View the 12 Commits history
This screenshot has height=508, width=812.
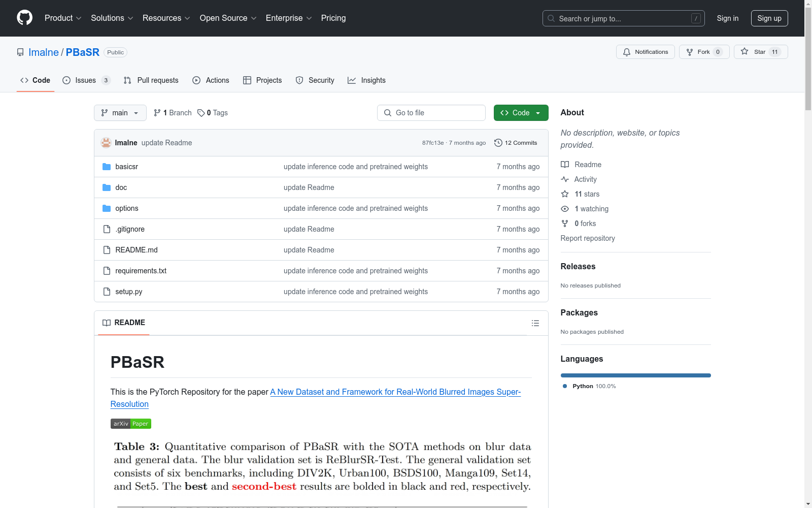(x=516, y=143)
